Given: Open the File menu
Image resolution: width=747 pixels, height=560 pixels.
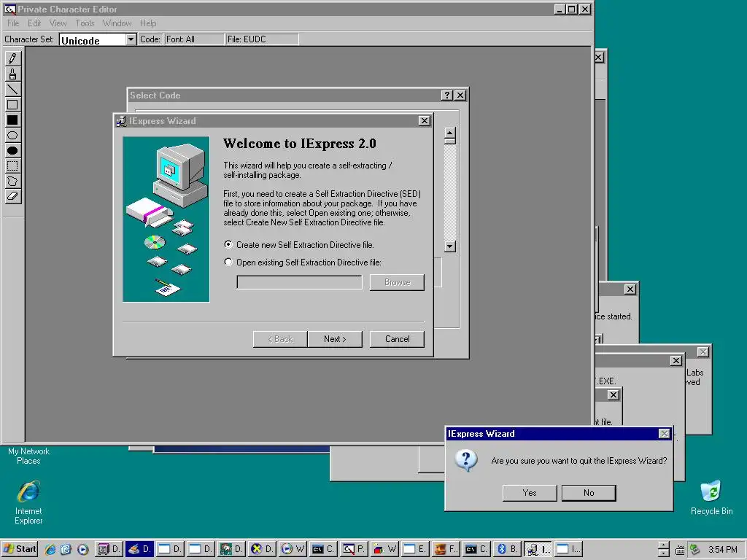Looking at the screenshot, I should pyautogui.click(x=13, y=23).
